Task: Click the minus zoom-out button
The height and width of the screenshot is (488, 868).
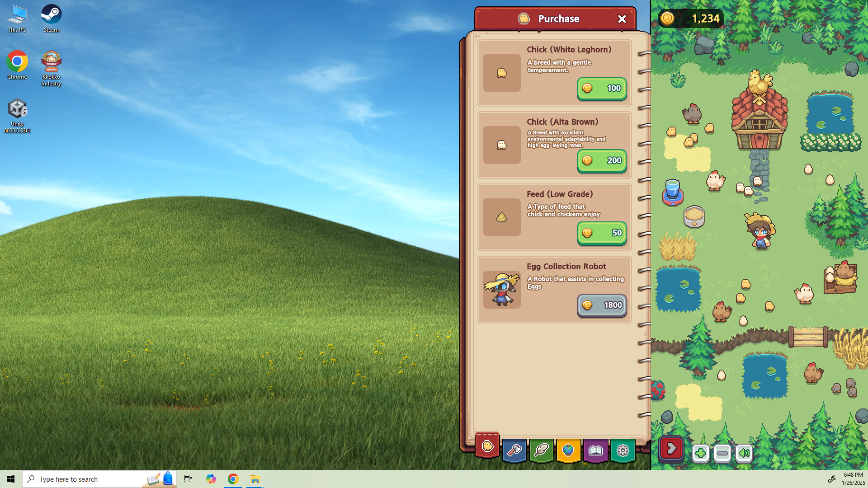Action: [722, 453]
